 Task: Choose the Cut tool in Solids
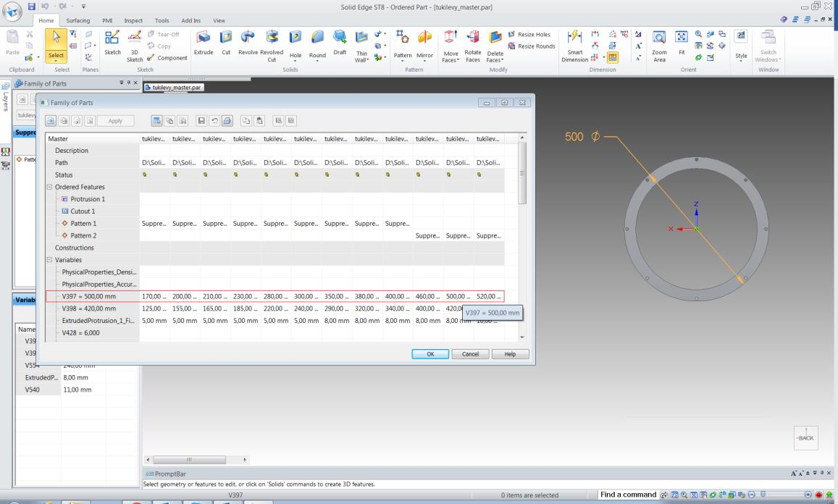[226, 43]
